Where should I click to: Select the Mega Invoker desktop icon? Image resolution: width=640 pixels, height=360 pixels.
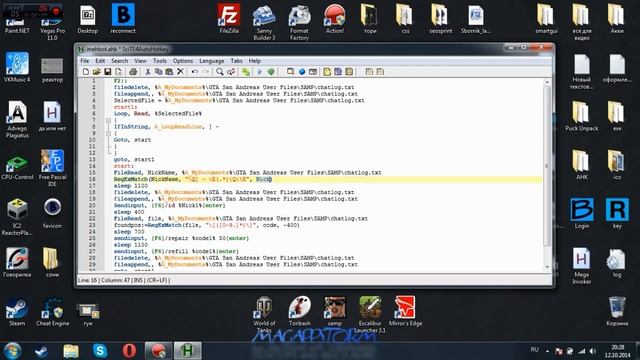(x=582, y=266)
